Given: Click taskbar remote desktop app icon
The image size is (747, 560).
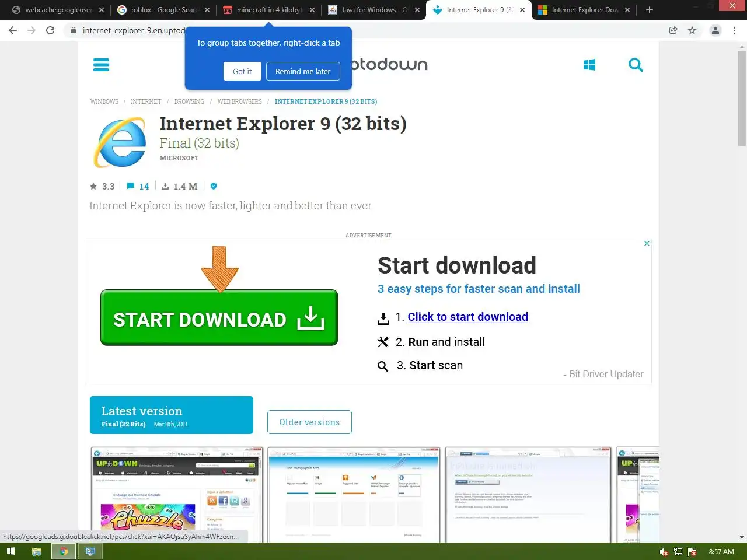Looking at the screenshot, I should click(90, 551).
